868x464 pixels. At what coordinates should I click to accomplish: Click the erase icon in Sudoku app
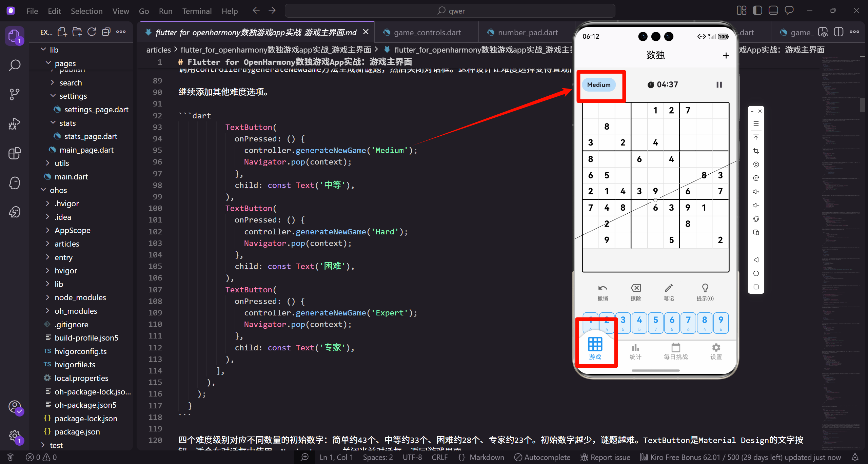point(636,292)
